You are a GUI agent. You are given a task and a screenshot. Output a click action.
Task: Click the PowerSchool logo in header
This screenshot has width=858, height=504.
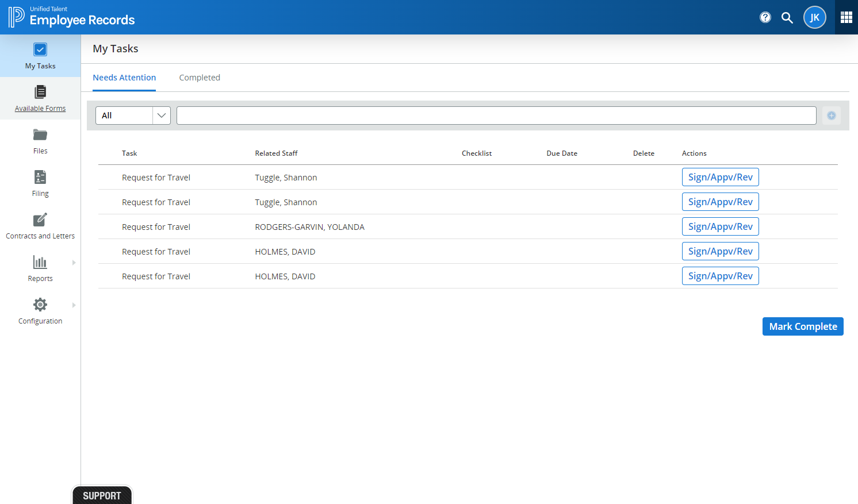click(x=16, y=17)
